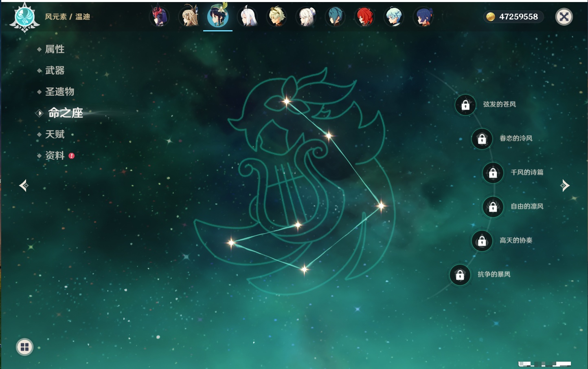Click the Anemo element emblem icon
This screenshot has width=588, height=369.
pos(24,17)
